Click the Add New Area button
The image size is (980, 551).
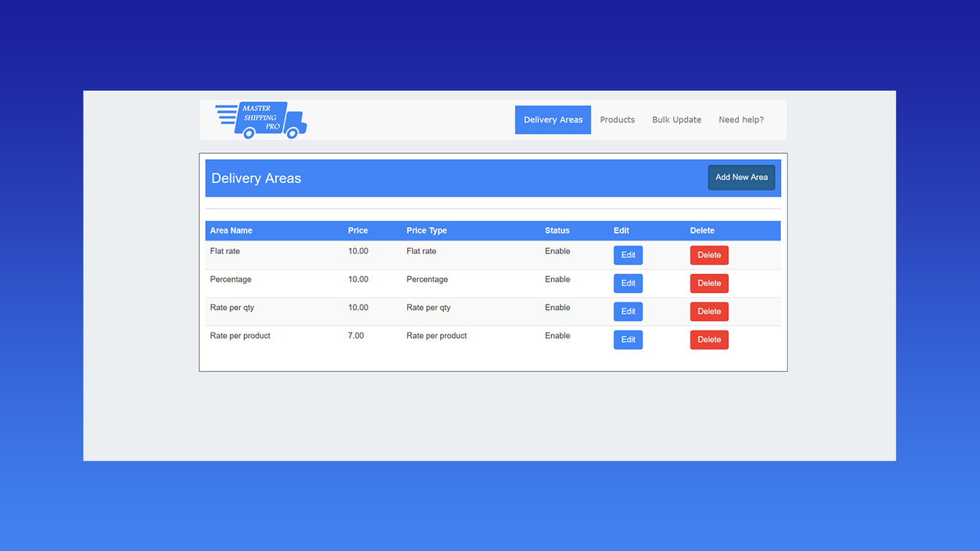pyautogui.click(x=741, y=177)
